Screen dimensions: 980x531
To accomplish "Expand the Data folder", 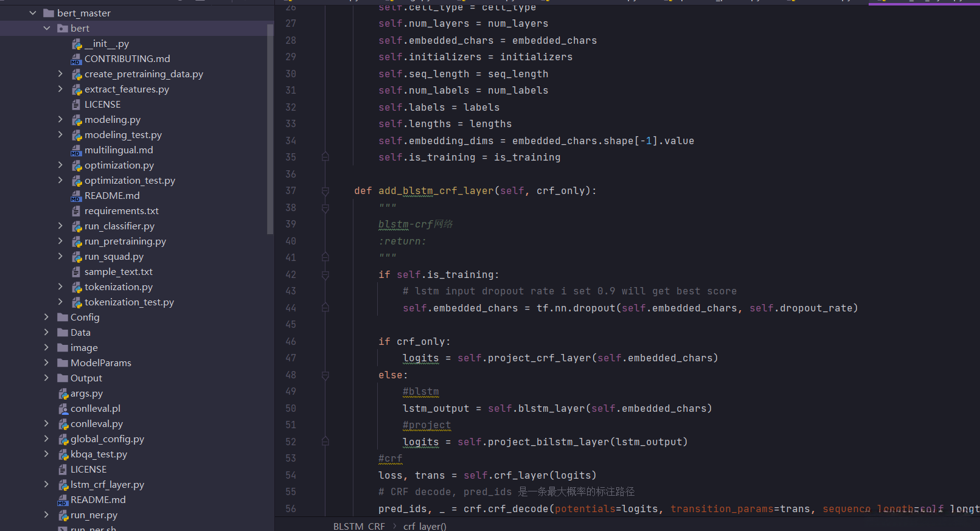I will coord(46,332).
